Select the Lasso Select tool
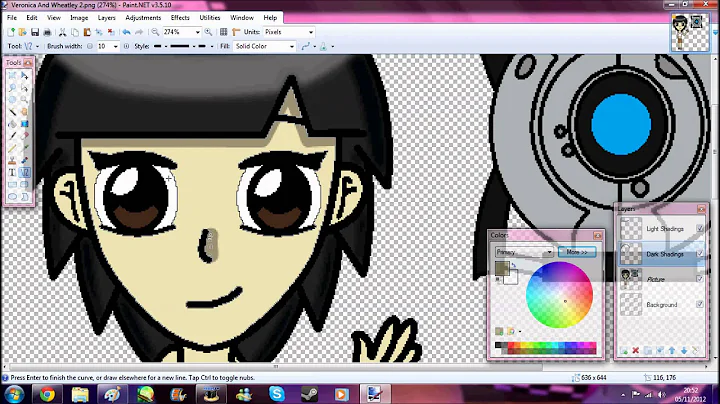 click(12, 87)
